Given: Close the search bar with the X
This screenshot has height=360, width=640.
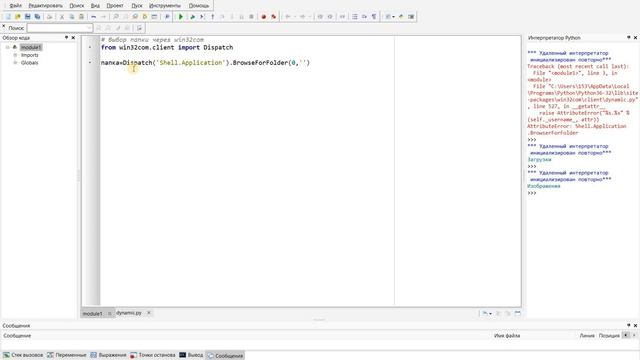Looking at the screenshot, I should point(4,27).
